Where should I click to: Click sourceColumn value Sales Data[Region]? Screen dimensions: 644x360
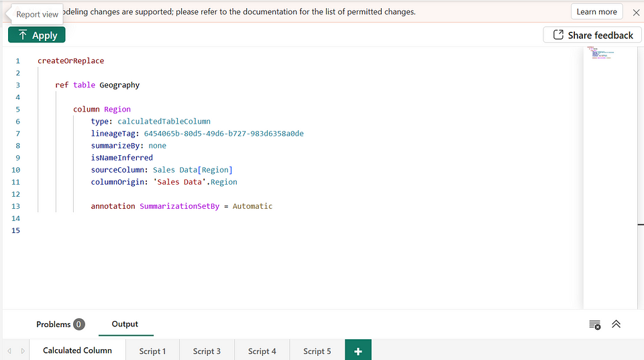pos(193,170)
